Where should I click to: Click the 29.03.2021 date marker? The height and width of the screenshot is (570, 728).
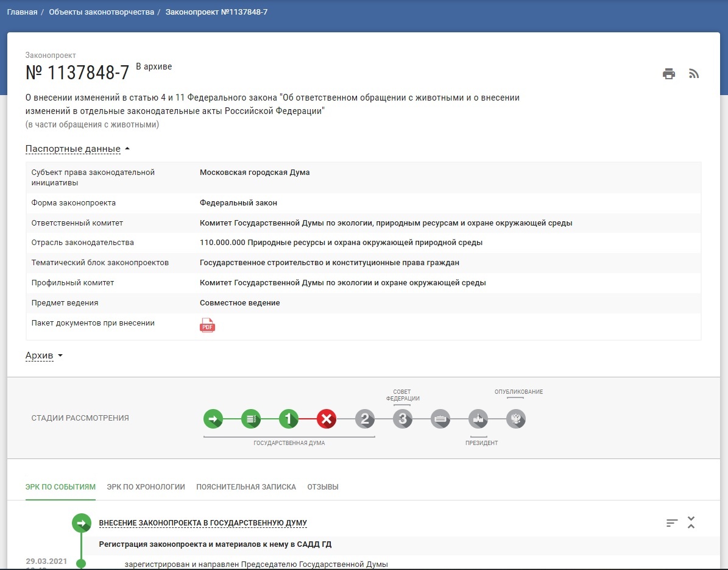tap(46, 561)
